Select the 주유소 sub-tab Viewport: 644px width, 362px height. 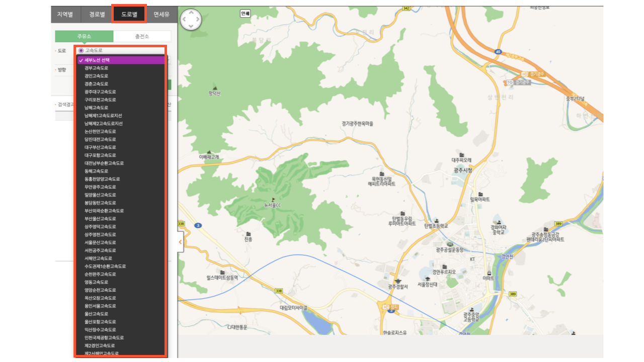click(x=84, y=36)
